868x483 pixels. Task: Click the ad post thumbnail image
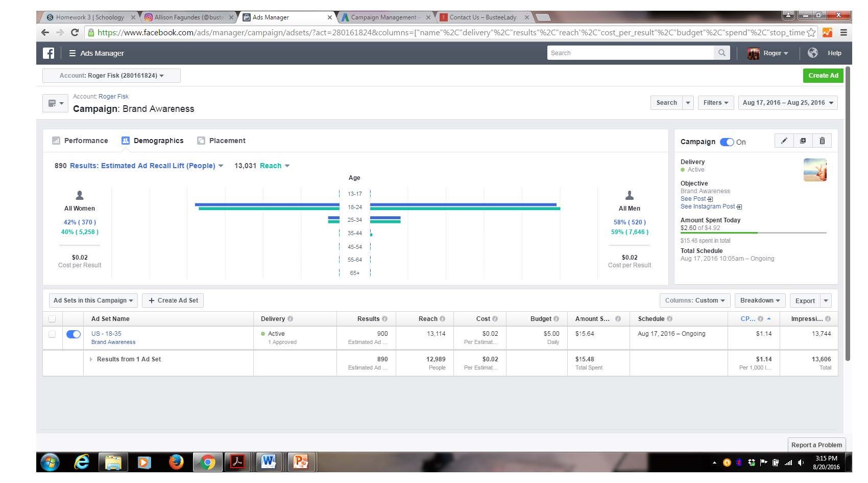[x=815, y=170]
